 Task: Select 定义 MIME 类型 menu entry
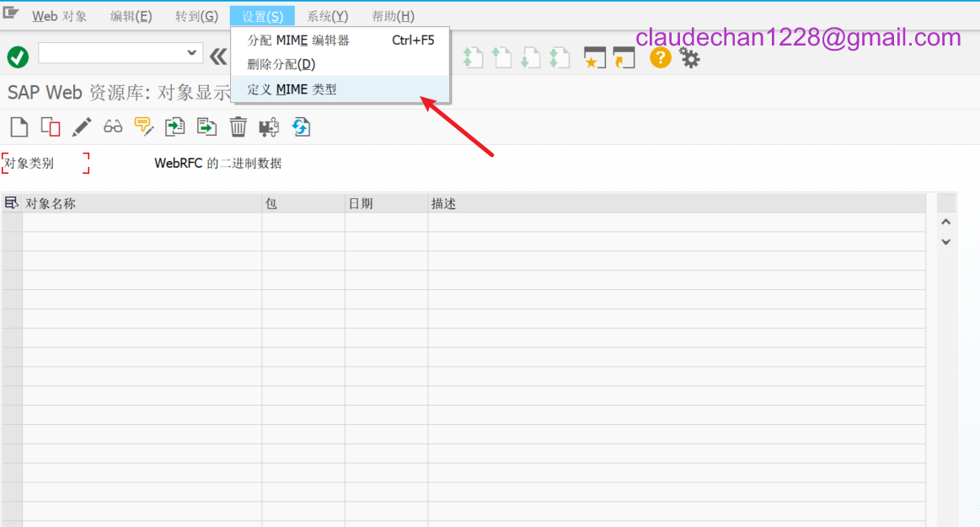292,89
